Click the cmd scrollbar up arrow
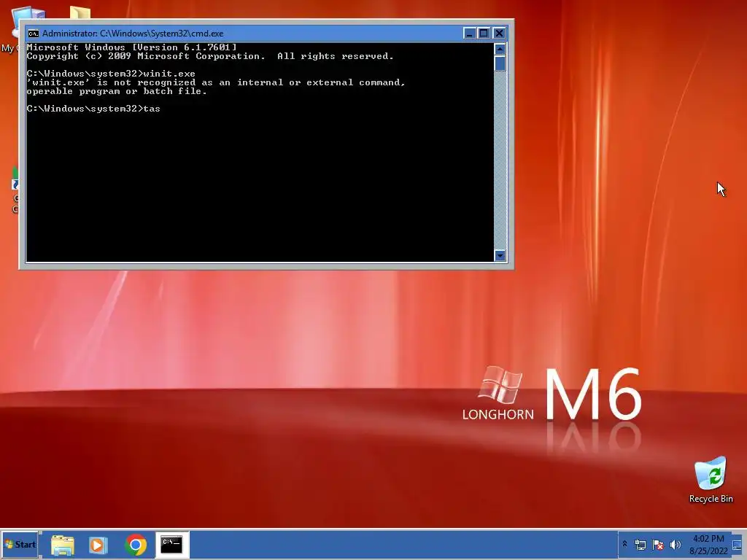The width and height of the screenshot is (747, 560). point(500,49)
